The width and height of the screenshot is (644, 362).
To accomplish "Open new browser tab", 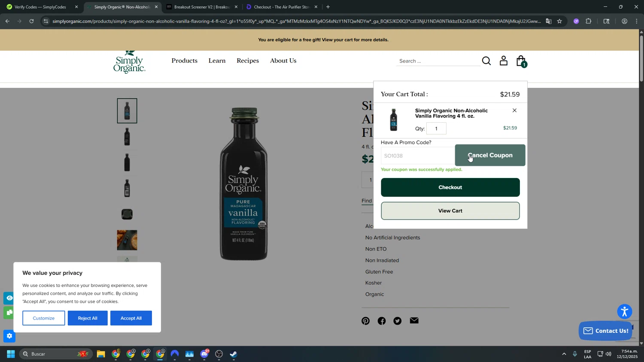I will click(x=328, y=7).
